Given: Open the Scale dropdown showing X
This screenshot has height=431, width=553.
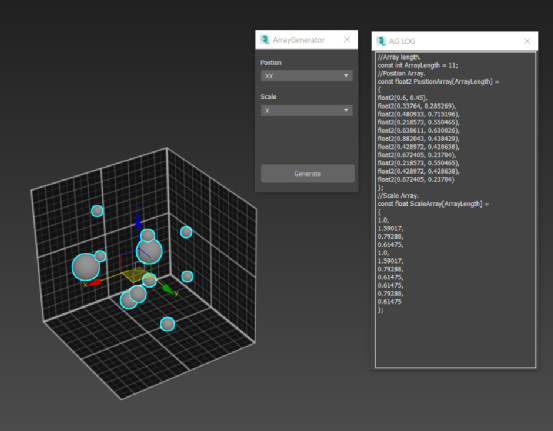Looking at the screenshot, I should coord(306,110).
